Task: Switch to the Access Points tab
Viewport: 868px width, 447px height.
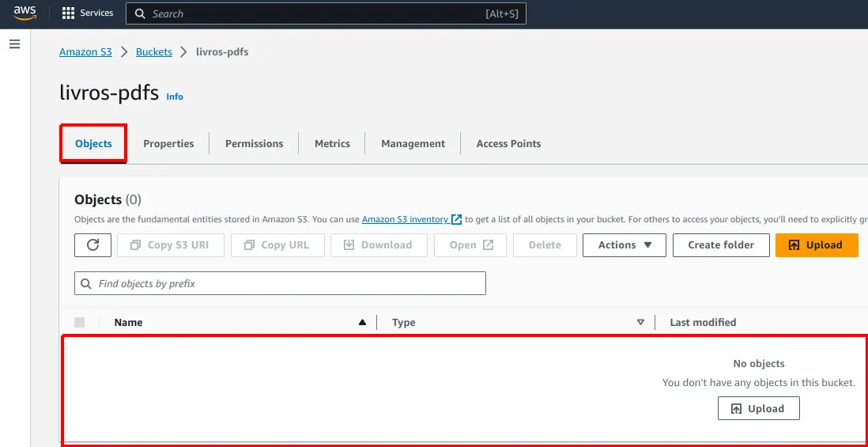Action: tap(509, 143)
